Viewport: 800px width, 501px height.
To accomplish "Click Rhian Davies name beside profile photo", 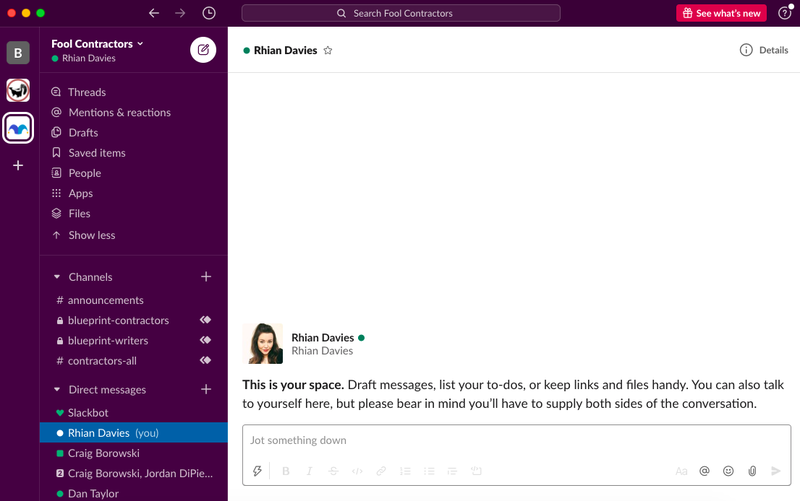I will coord(322,338).
